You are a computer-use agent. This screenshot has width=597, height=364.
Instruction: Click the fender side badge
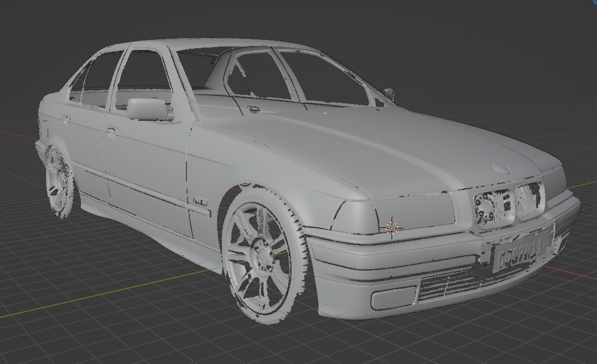coord(200,201)
